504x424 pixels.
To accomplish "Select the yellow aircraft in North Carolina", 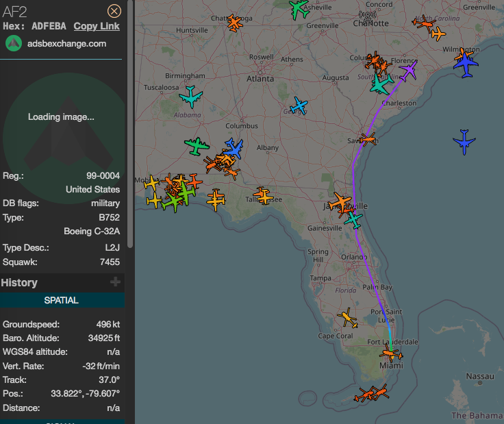I will [x=438, y=34].
